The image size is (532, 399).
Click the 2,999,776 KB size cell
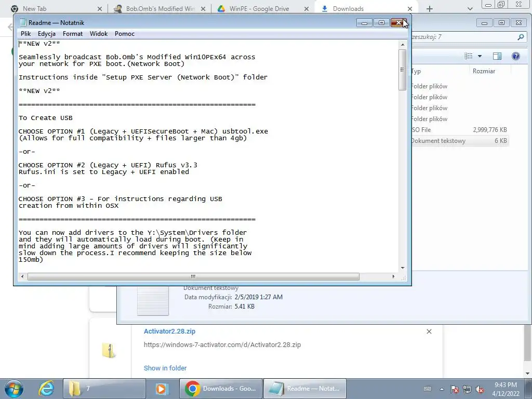click(x=489, y=129)
